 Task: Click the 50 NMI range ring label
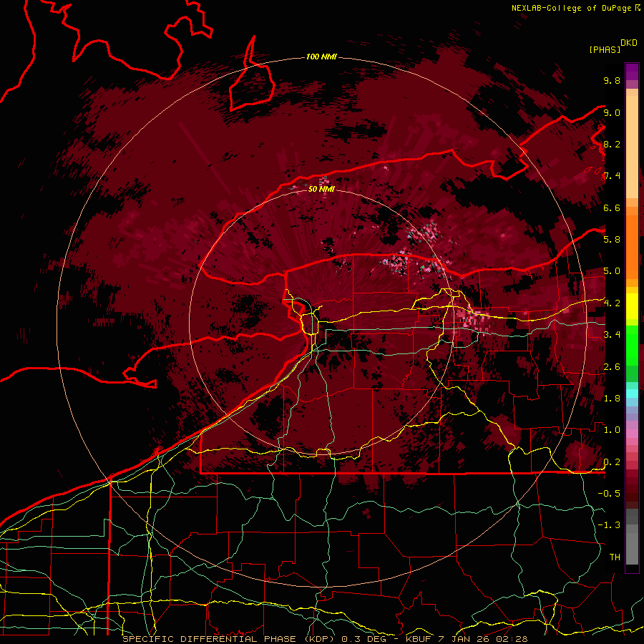pyautogui.click(x=321, y=189)
